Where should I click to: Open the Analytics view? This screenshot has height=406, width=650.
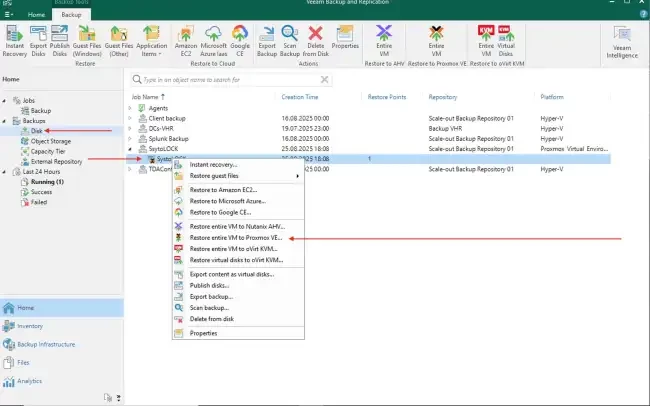[x=62, y=381]
